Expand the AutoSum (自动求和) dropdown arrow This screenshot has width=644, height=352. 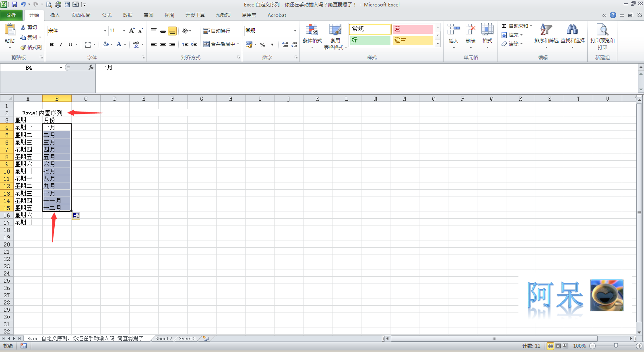point(531,26)
